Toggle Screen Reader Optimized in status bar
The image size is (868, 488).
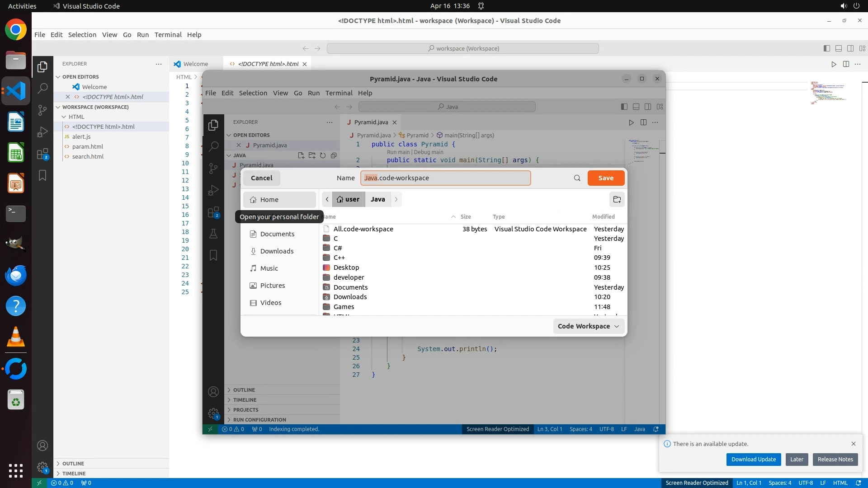pyautogui.click(x=697, y=483)
